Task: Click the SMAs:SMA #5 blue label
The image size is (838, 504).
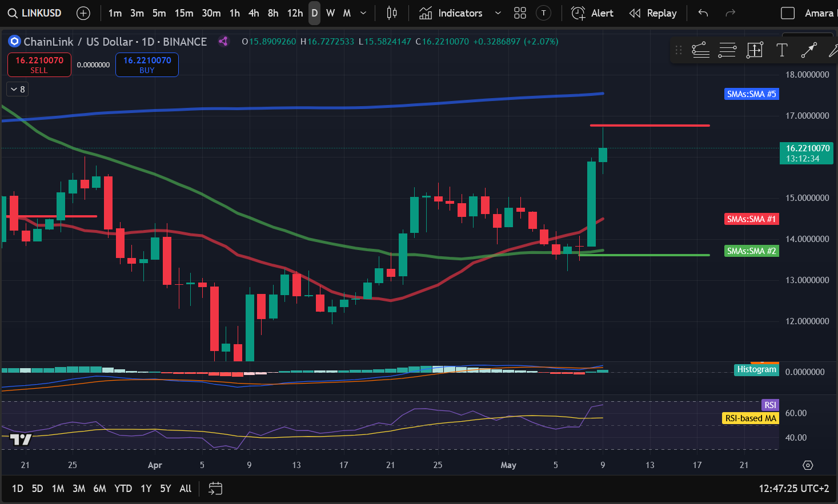Action: [751, 94]
